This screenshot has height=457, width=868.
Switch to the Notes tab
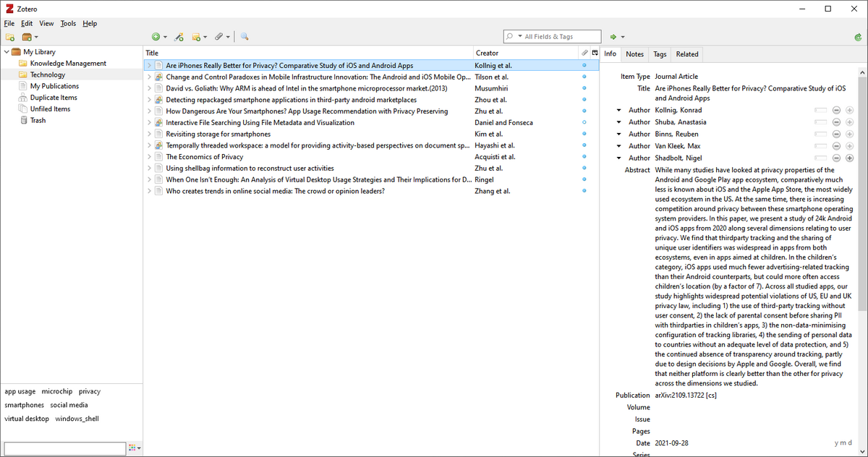coord(634,54)
